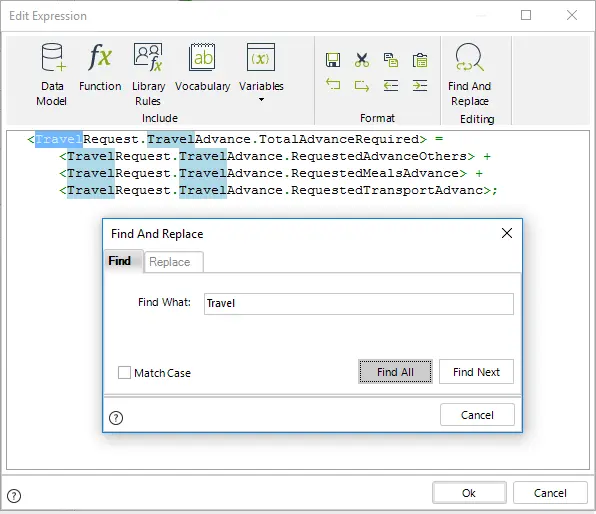Viewport: 596px width, 514px height.
Task: Close the Edit Expression window
Action: (x=572, y=15)
